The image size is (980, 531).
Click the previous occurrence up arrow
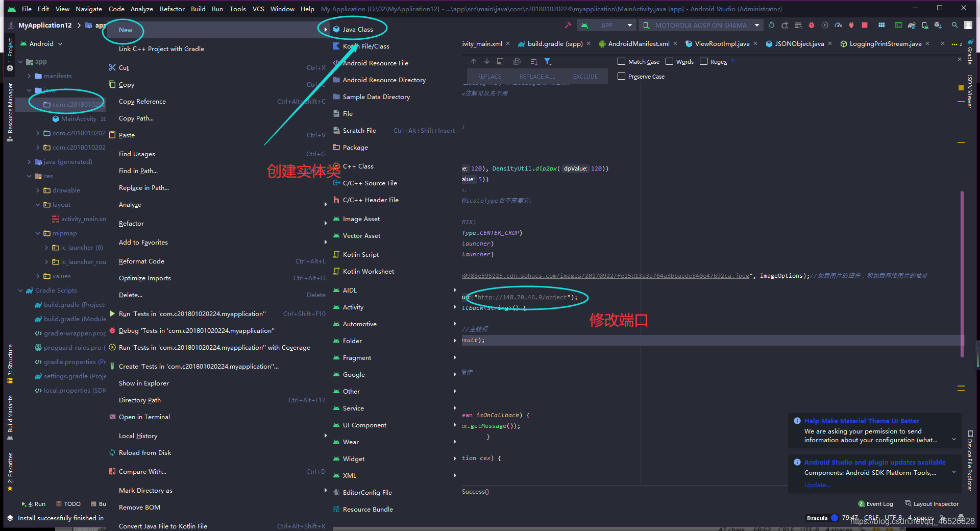tap(474, 61)
